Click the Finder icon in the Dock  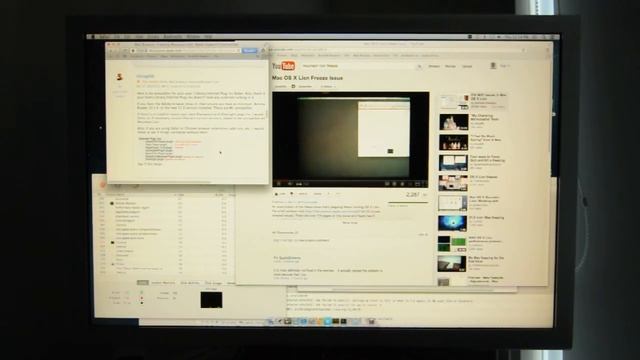271,322
